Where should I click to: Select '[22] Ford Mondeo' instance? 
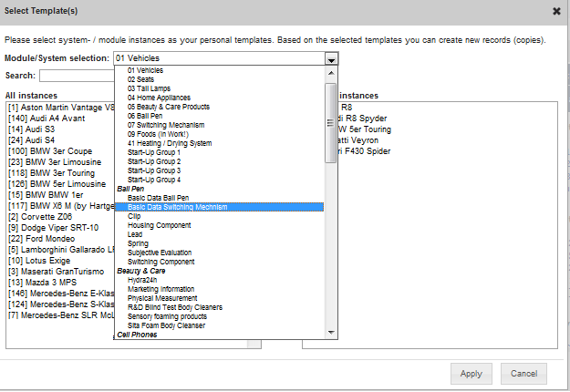pos(41,239)
